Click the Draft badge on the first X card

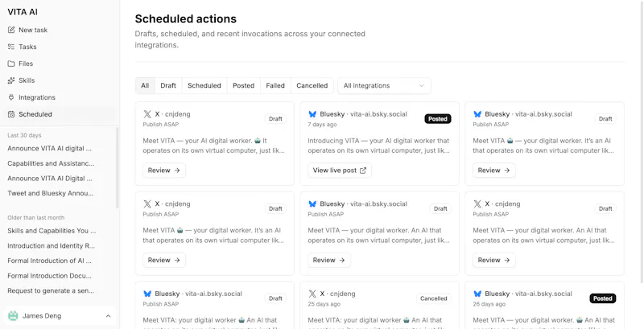275,119
